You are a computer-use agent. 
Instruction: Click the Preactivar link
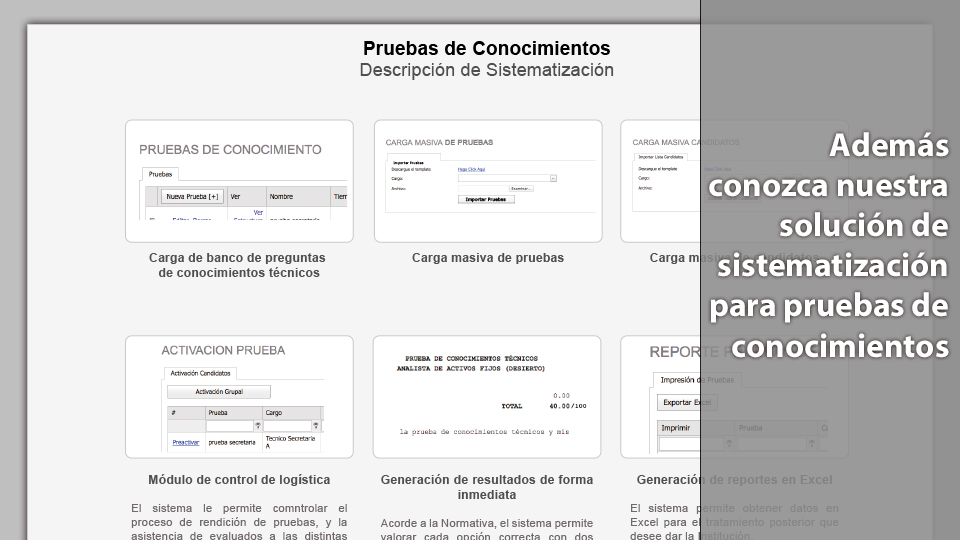[x=185, y=441]
